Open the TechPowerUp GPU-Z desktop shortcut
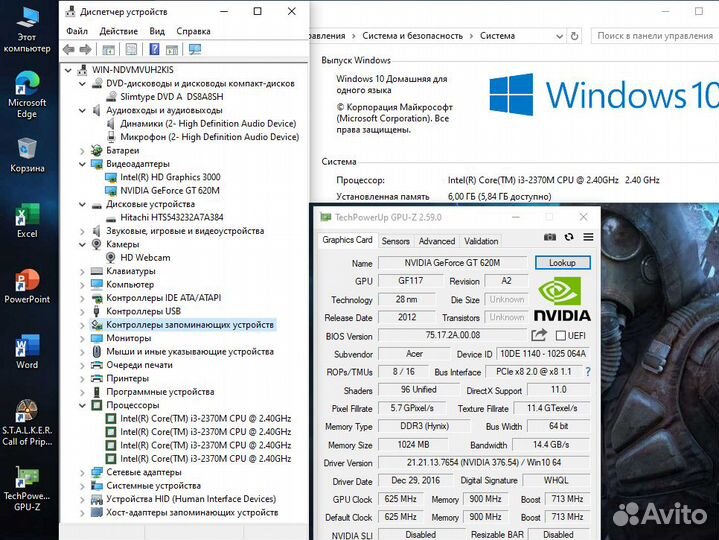719x540 pixels. coord(27,489)
